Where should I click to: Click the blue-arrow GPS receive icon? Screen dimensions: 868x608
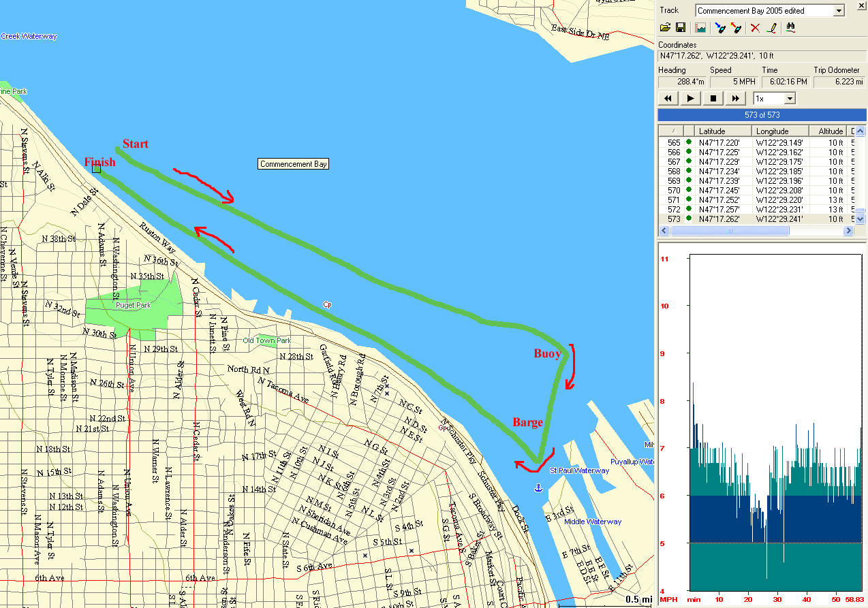(719, 28)
